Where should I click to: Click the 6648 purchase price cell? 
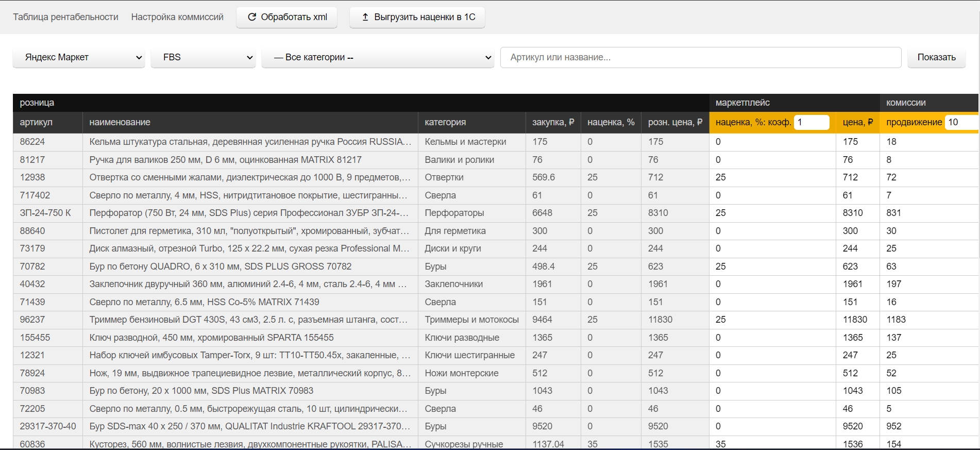click(x=553, y=213)
